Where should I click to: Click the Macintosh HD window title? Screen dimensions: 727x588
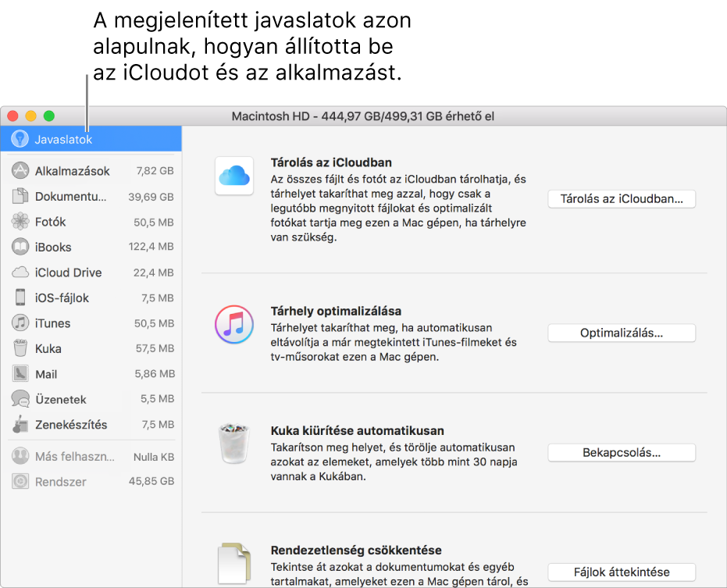pyautogui.click(x=363, y=116)
